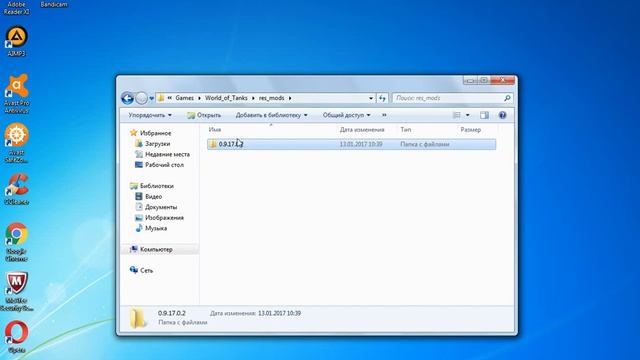Image resolution: width=640 pixels, height=360 pixels.
Task: Open Google Chrome desktop shortcut
Action: pos(16,241)
